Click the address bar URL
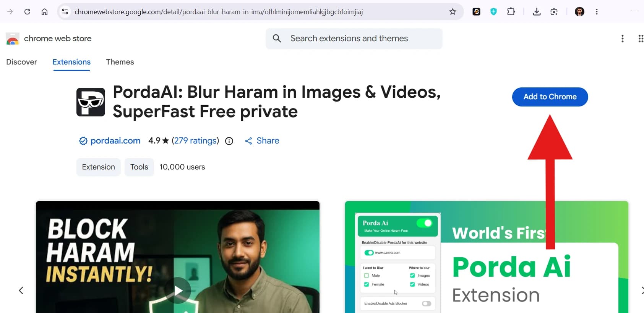 219,11
